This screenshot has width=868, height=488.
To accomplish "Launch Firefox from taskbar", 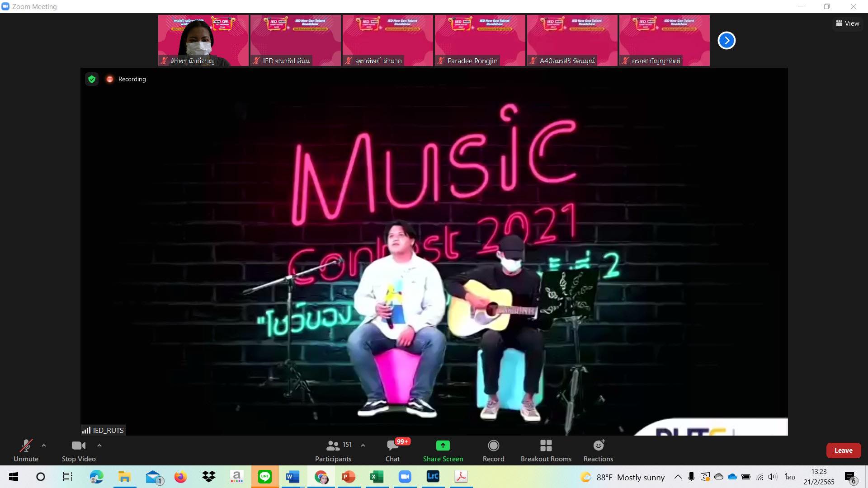I will pos(180,477).
